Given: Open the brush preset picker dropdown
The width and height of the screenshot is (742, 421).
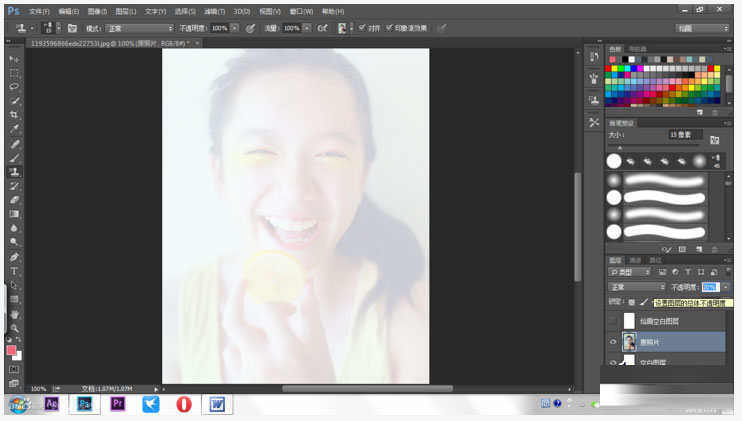Looking at the screenshot, I should (59, 28).
